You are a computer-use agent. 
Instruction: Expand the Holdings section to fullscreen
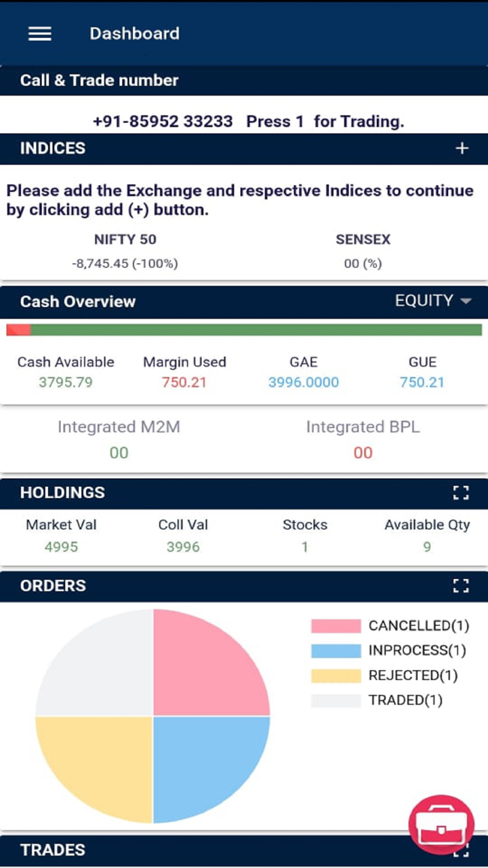[461, 493]
